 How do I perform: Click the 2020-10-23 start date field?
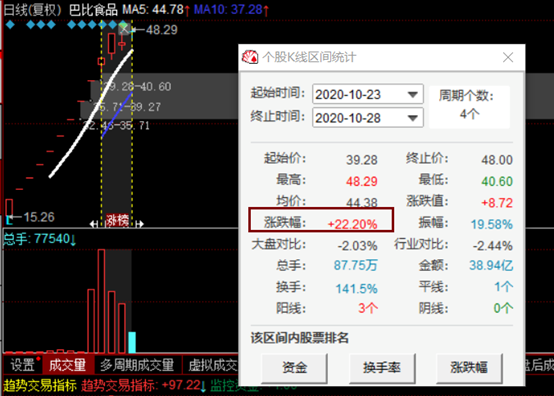367,94
